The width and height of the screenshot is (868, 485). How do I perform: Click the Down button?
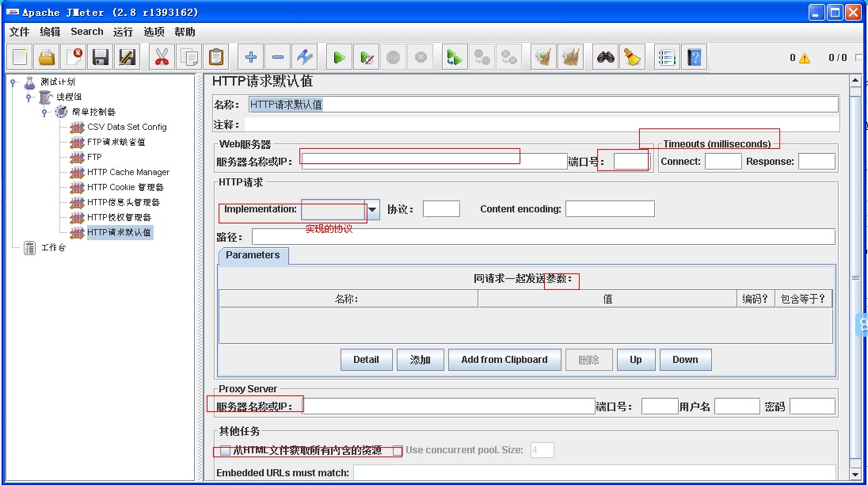click(685, 360)
